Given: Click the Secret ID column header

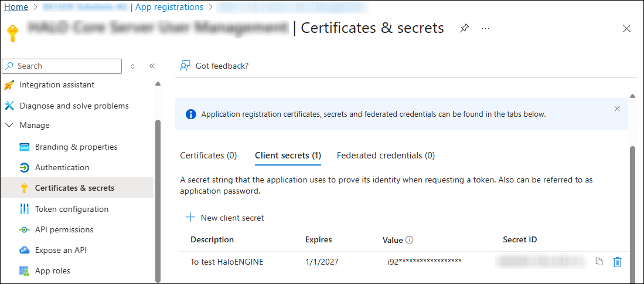Looking at the screenshot, I should point(520,239).
